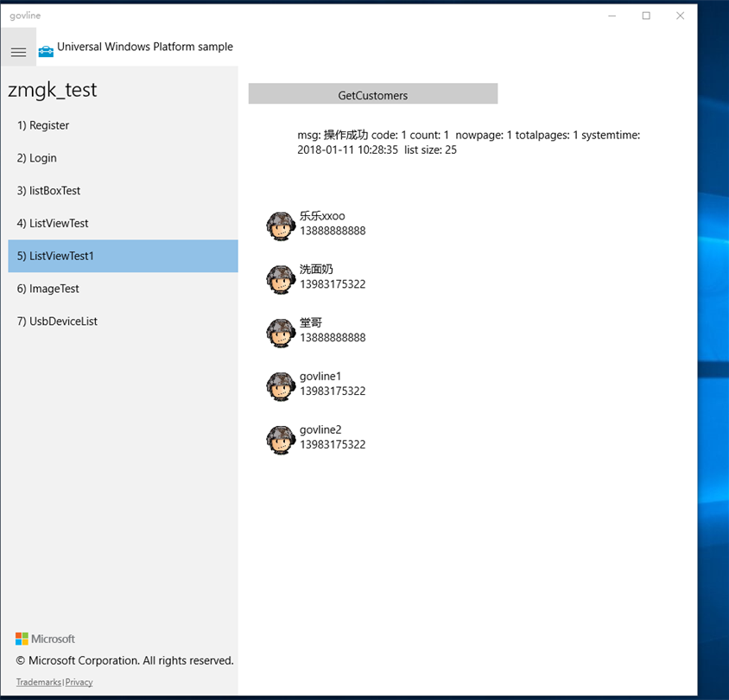
Task: Open the Privacy link
Action: [x=79, y=682]
